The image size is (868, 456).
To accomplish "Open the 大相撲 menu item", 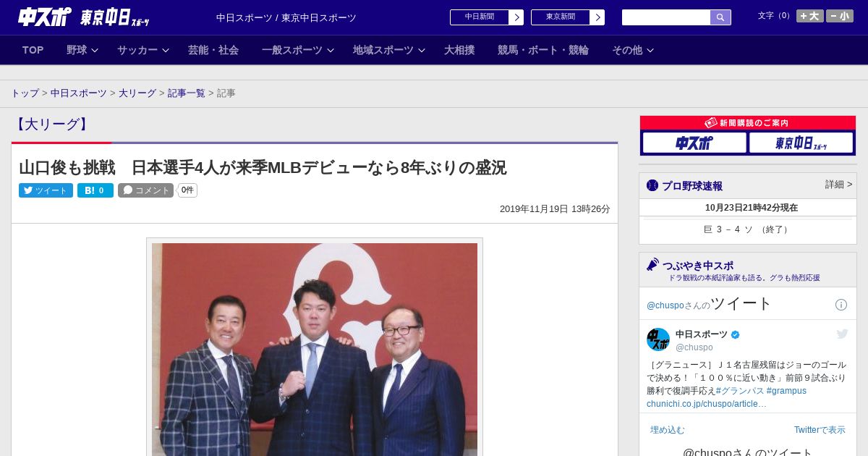I will click(459, 50).
